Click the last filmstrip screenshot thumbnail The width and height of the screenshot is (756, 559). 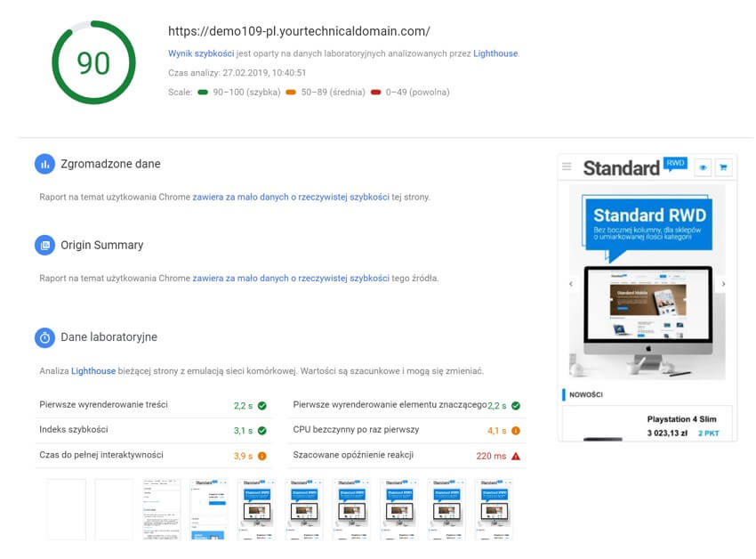pyautogui.click(x=495, y=509)
